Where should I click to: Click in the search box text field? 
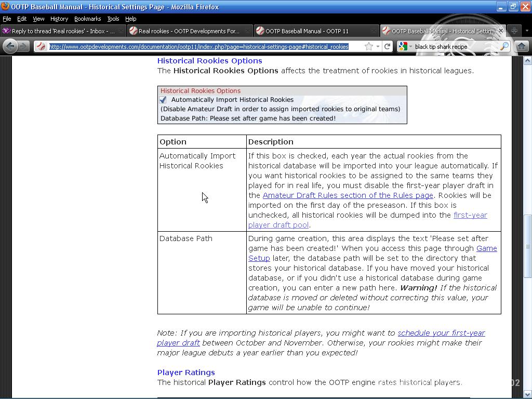tap(455, 47)
